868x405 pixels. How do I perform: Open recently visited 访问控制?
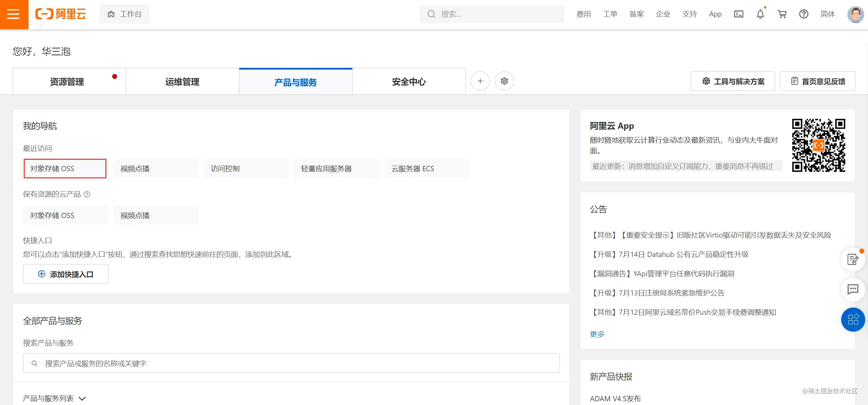tap(246, 169)
